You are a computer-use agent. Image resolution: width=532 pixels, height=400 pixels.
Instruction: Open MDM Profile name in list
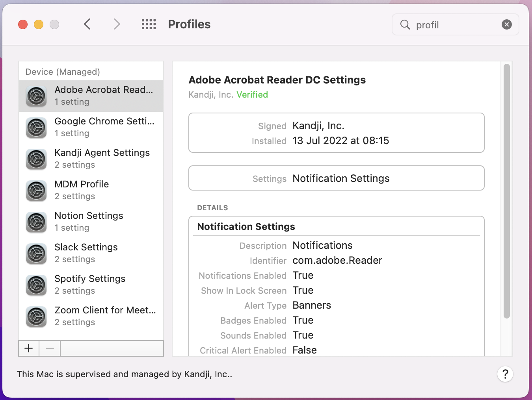[x=82, y=184]
